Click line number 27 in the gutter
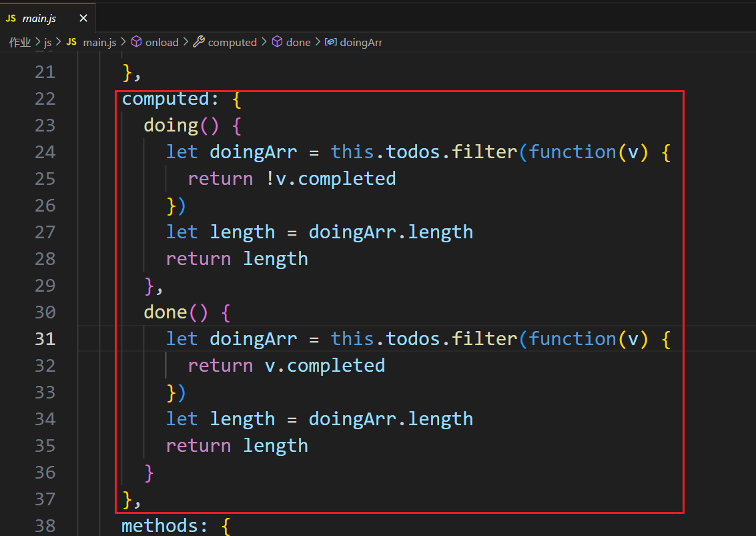756x536 pixels. 45,232
